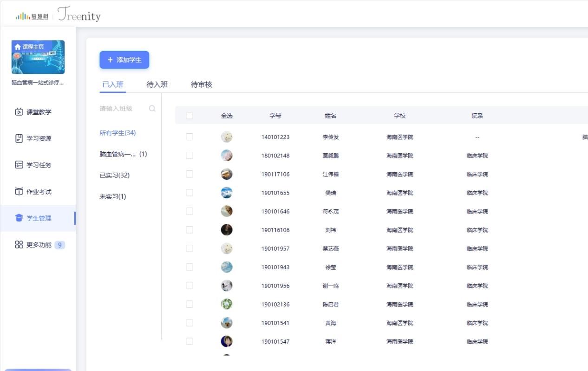Click the 学习任务 checklist icon
This screenshot has height=371, width=588.
(x=19, y=165)
